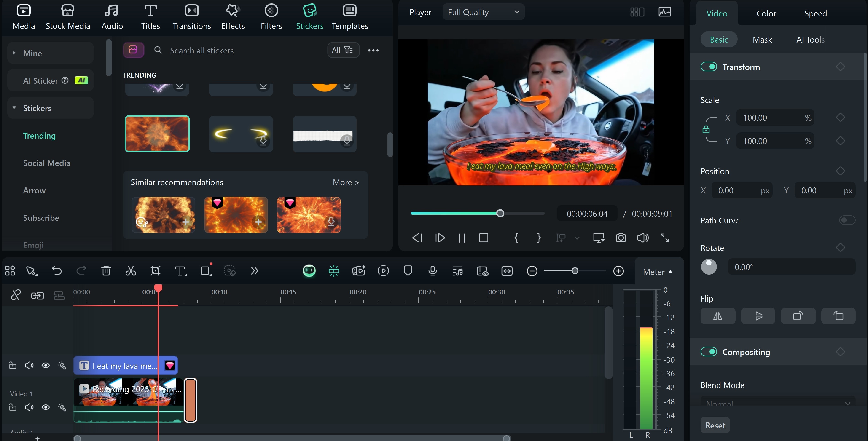Undo the last action
The height and width of the screenshot is (441, 868).
pyautogui.click(x=57, y=271)
